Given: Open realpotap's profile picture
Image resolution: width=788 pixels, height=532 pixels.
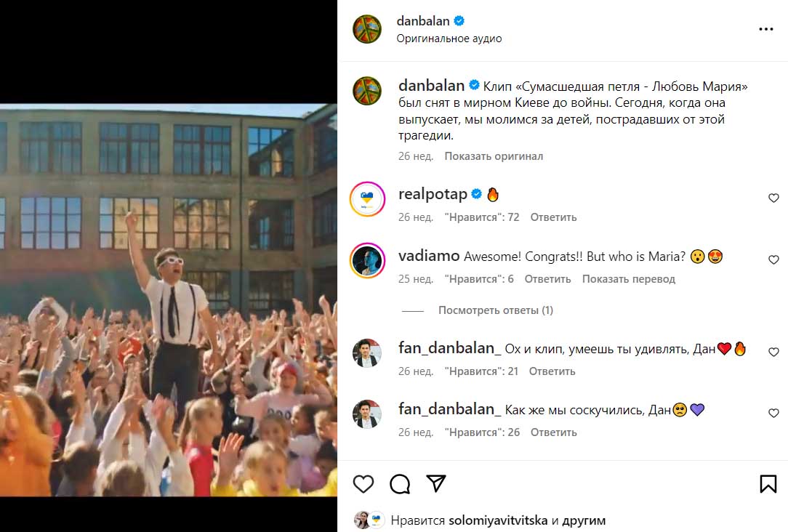Looking at the screenshot, I should pyautogui.click(x=367, y=200).
